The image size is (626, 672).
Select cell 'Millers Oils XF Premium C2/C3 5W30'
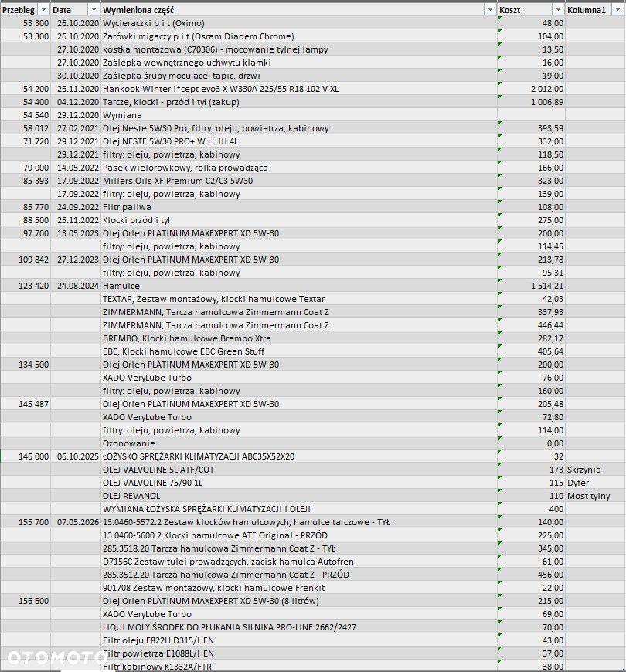[x=299, y=181]
